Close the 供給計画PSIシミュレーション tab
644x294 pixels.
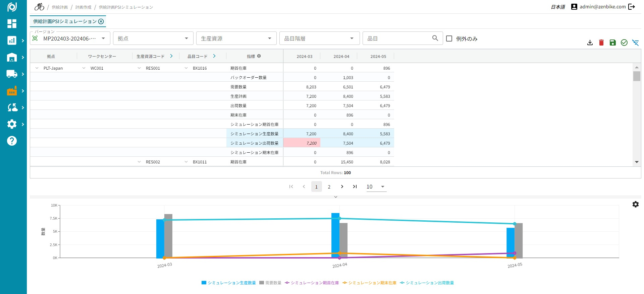point(101,21)
